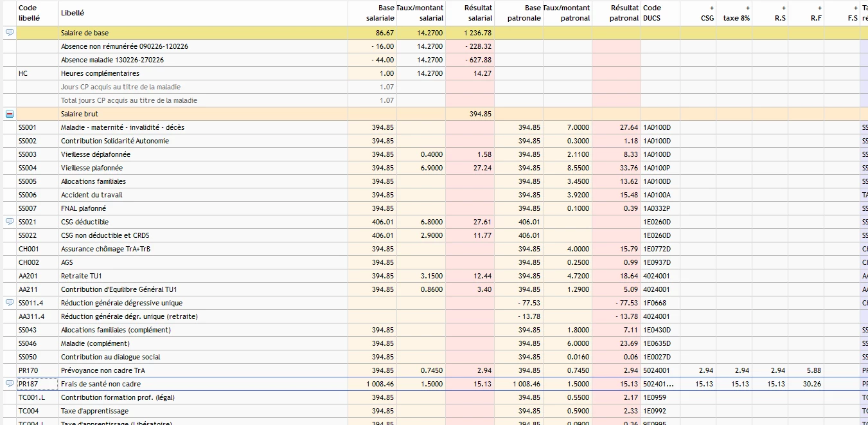Click comment bubble beside SS021 CSG déductible
The image size is (868, 425).
(10, 222)
